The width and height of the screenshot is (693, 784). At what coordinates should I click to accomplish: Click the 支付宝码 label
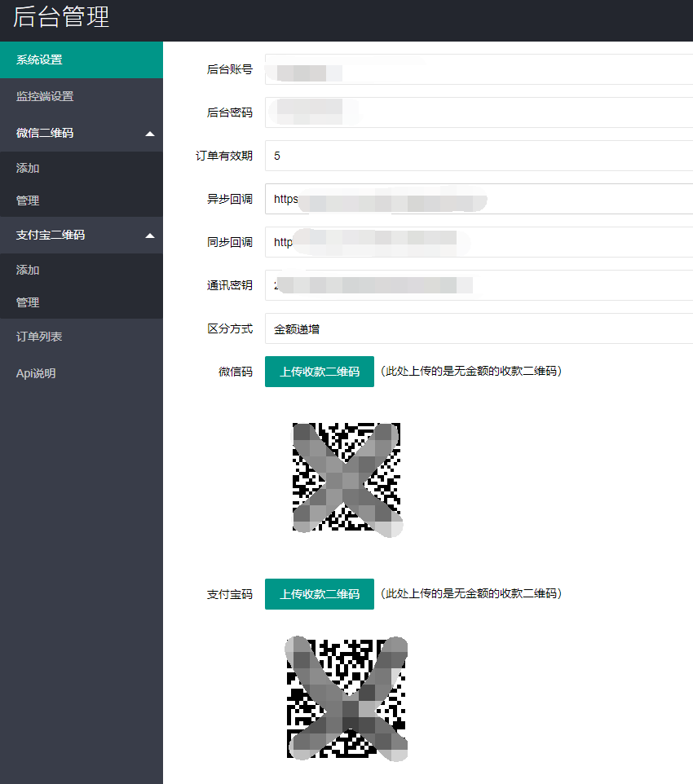230,594
